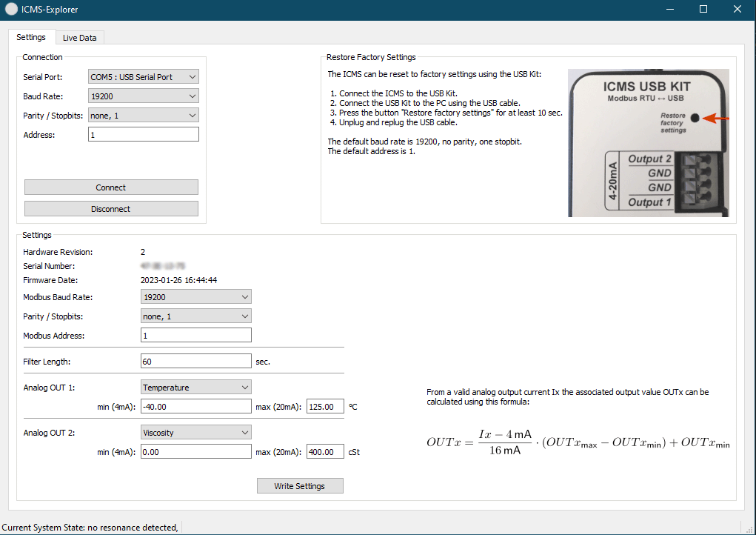Open the Modbus Baud Rate dropdown
Image resolution: width=756 pixels, height=535 pixels.
tap(196, 297)
